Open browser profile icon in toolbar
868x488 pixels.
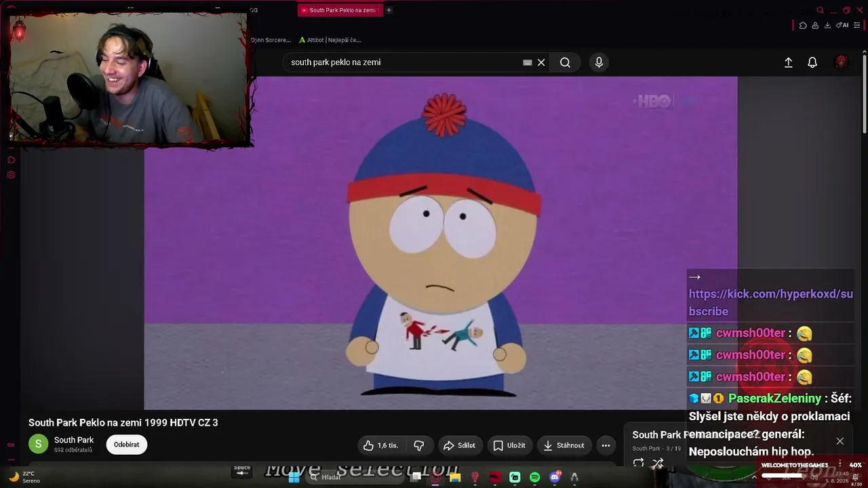[x=815, y=25]
